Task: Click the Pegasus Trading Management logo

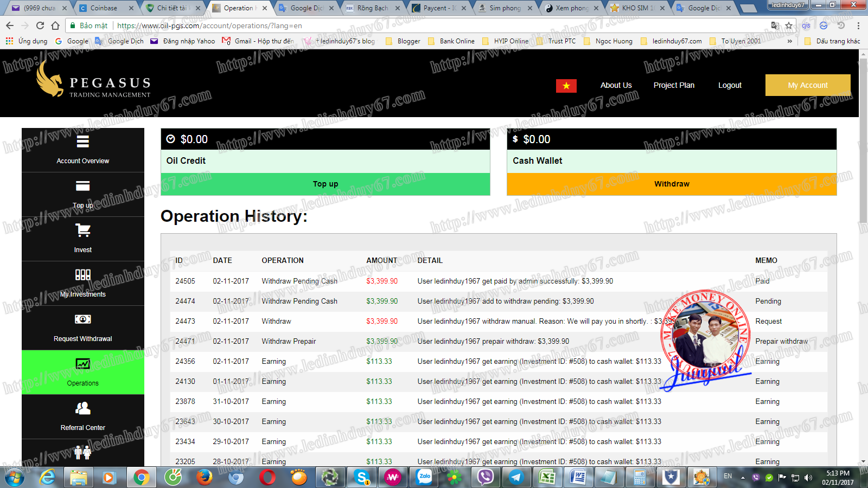Action: [93, 80]
